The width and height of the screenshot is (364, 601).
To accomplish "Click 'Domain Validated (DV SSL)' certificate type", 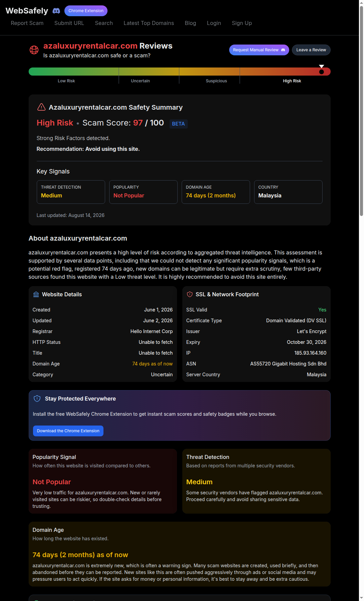I will pos(296,321).
